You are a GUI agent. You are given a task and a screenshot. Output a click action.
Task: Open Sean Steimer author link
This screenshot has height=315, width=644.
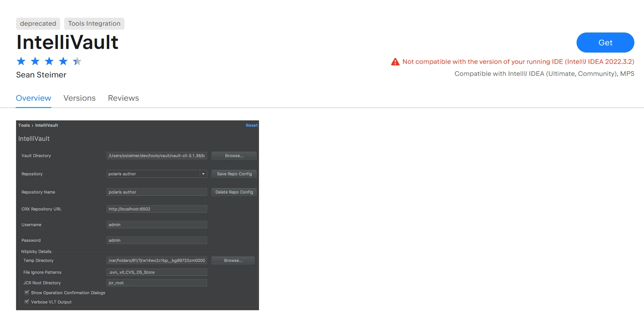click(x=41, y=75)
